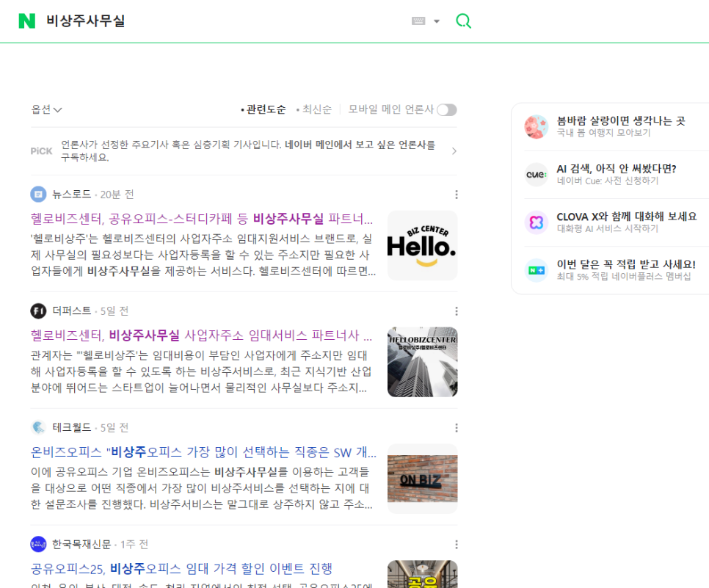This screenshot has width=709, height=588.
Task: Toggle 모바일 메인 언론사 switch
Action: pos(447,110)
